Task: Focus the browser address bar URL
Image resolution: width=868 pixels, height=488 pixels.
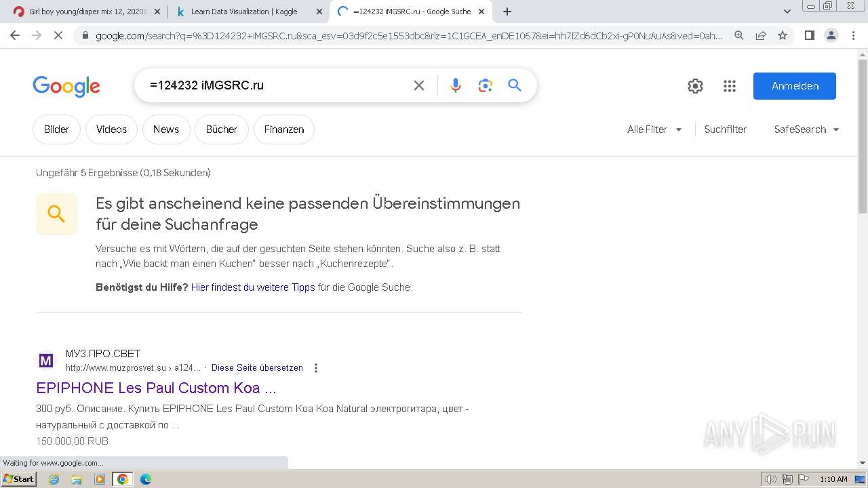Action: [x=410, y=35]
